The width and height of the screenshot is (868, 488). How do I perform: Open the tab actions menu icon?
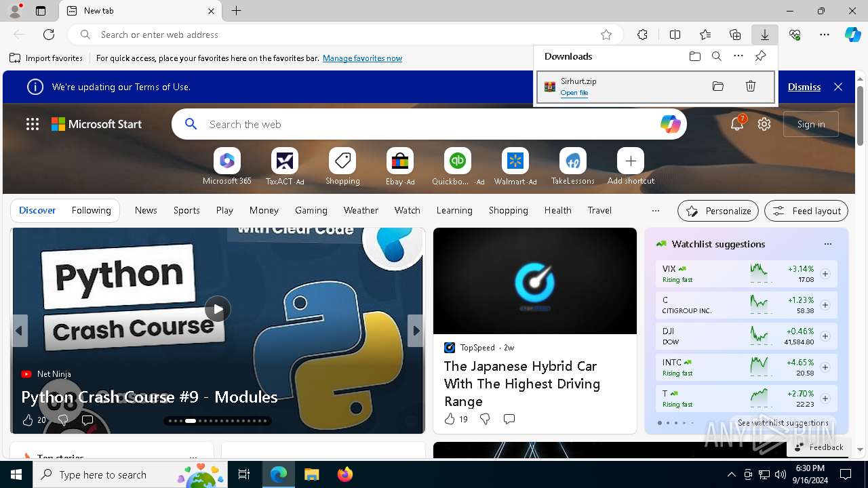[x=41, y=11]
